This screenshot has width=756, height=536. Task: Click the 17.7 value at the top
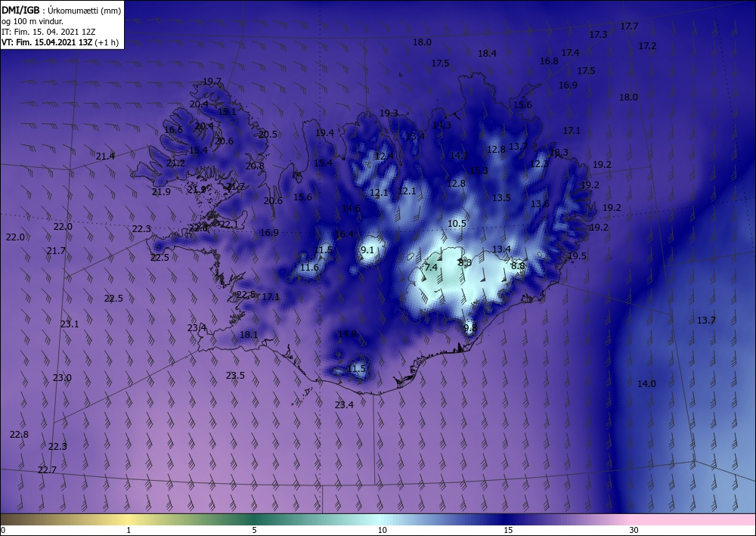[x=629, y=26]
